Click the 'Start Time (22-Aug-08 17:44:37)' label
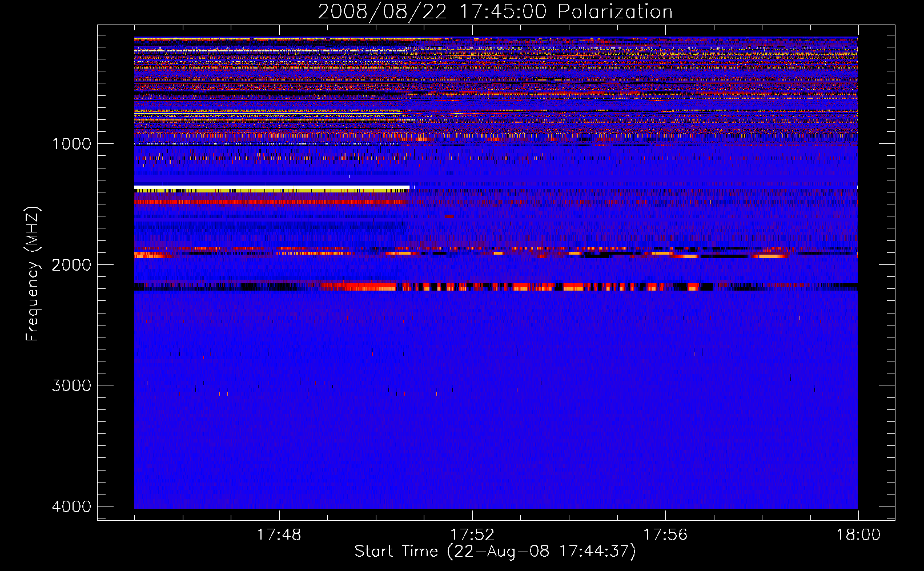 (495, 552)
